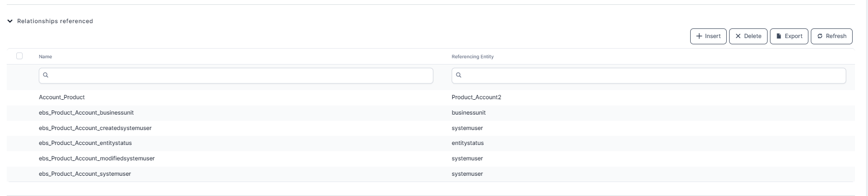Select the ebs_Product_Account_entitystatus row
The image size is (868, 196).
pos(85,143)
